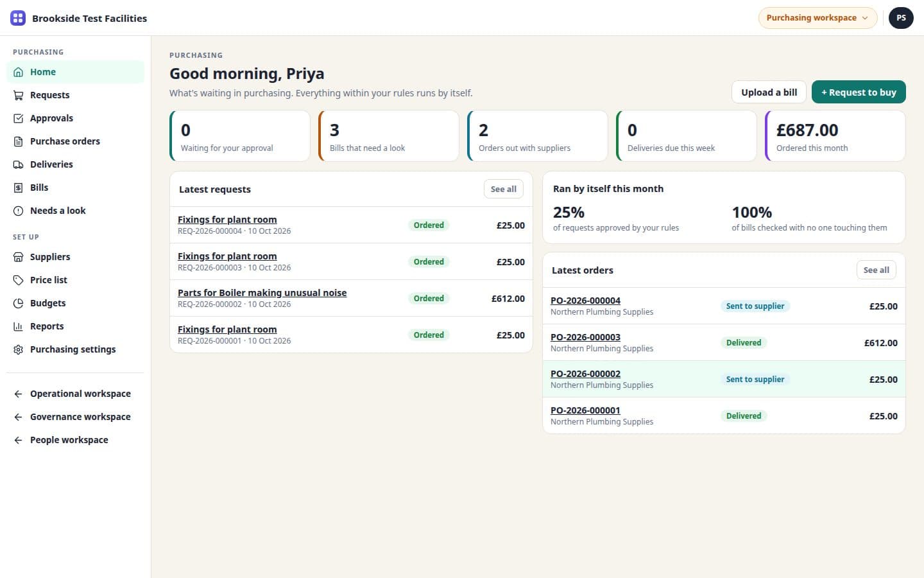The image size is (924, 578).
Task: Open Suppliers in the Set up section
Action: click(x=75, y=257)
